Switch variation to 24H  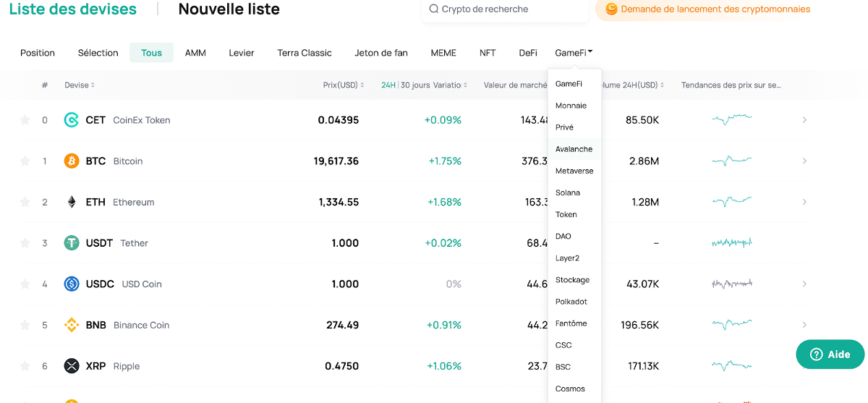point(388,85)
